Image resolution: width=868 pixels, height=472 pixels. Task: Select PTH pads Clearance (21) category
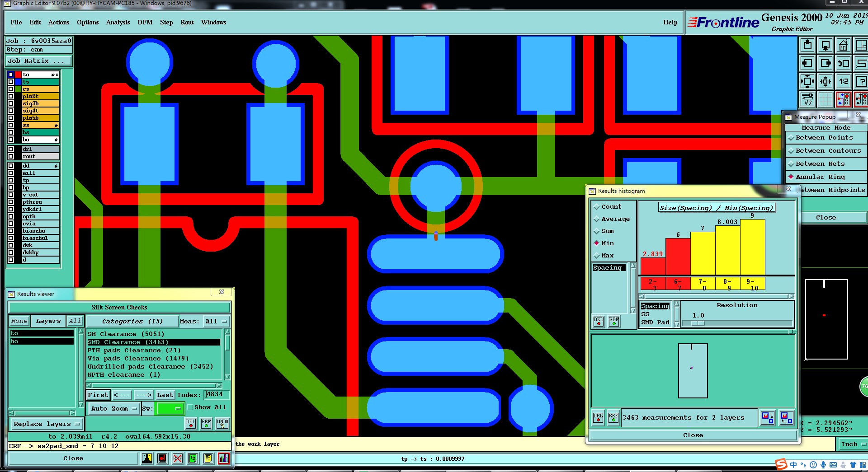[154, 350]
